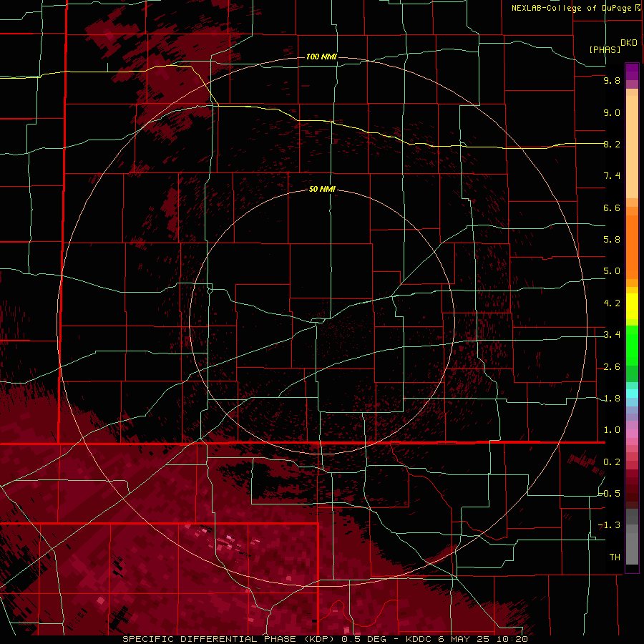Click the Specific Differential Phase caption text
This screenshot has width=644, height=644.
click(325, 639)
